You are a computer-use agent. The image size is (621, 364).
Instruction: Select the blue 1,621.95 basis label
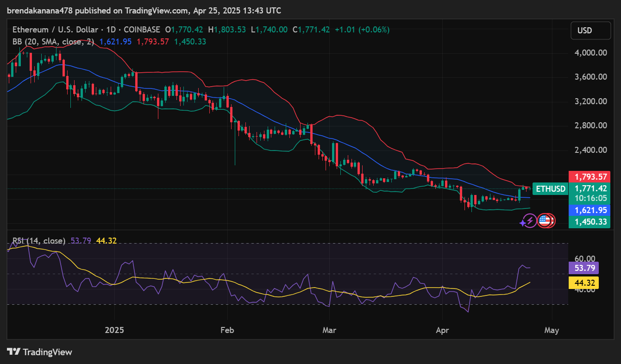tap(590, 210)
